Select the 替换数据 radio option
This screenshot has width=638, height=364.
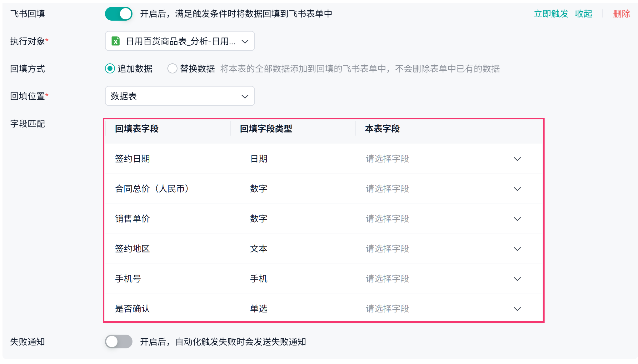pos(172,68)
